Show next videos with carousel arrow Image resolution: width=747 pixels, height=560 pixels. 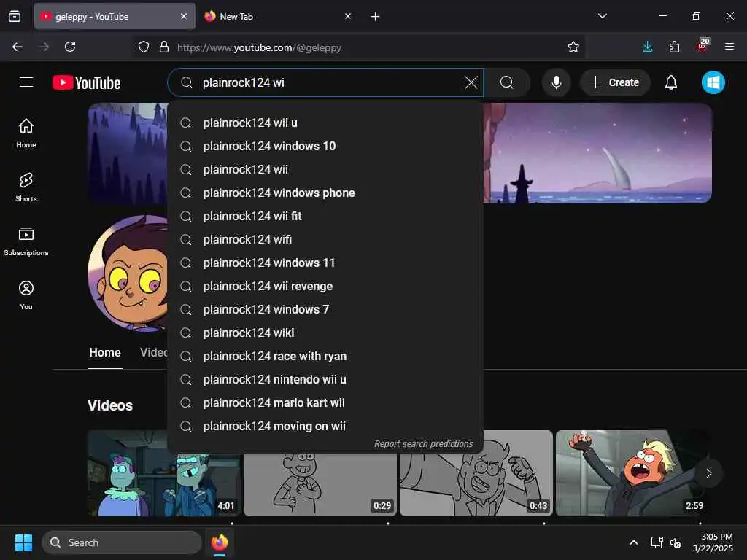(x=709, y=473)
